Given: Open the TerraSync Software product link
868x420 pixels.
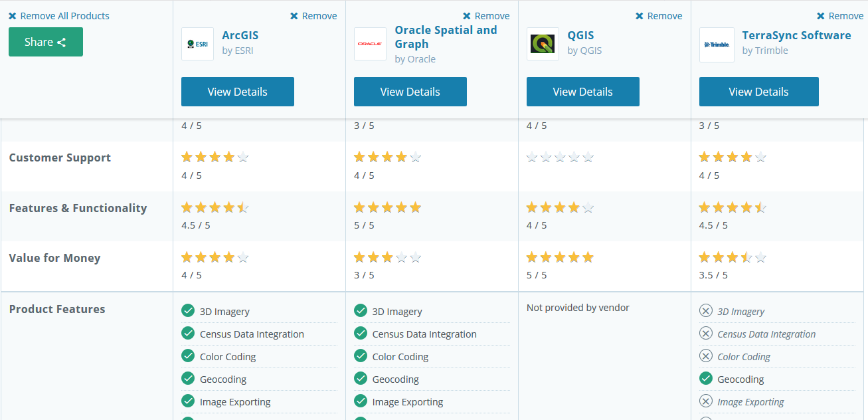Looking at the screenshot, I should [796, 35].
